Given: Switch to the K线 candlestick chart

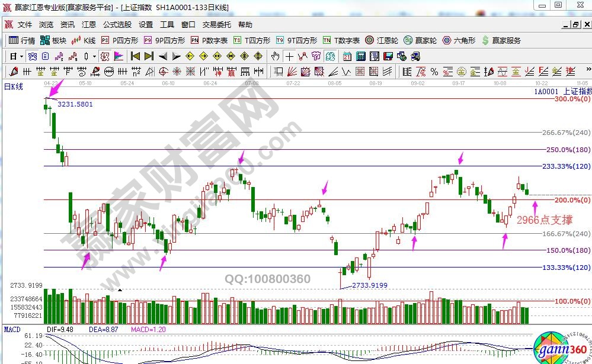Looking at the screenshot, I should coord(84,40).
